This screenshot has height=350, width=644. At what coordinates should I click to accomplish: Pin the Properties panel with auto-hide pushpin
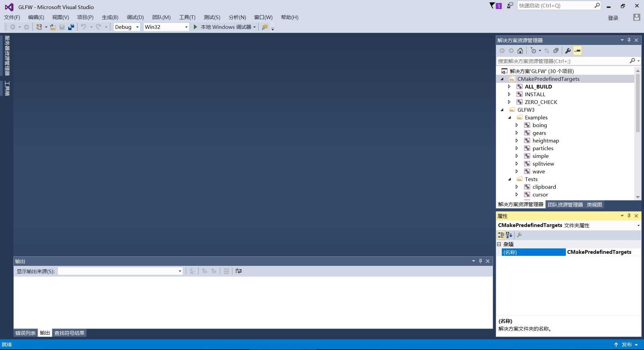coord(629,216)
